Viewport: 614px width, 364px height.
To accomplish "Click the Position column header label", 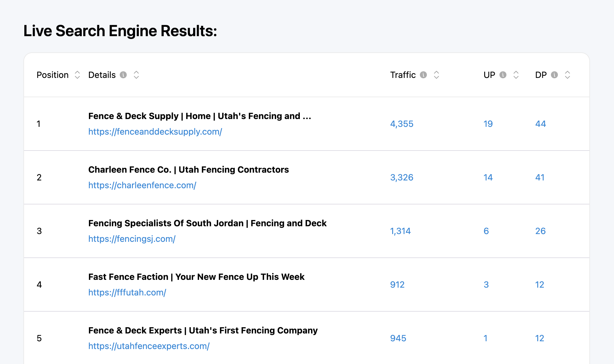I will coord(52,75).
